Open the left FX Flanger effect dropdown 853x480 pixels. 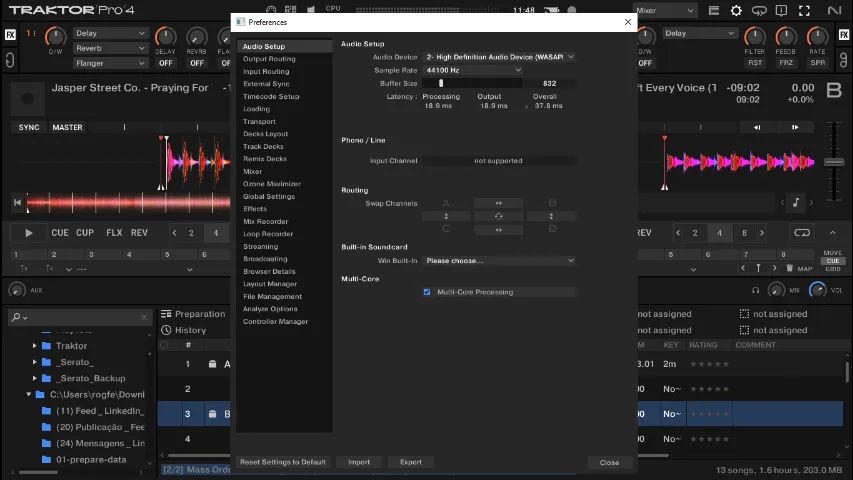point(110,63)
